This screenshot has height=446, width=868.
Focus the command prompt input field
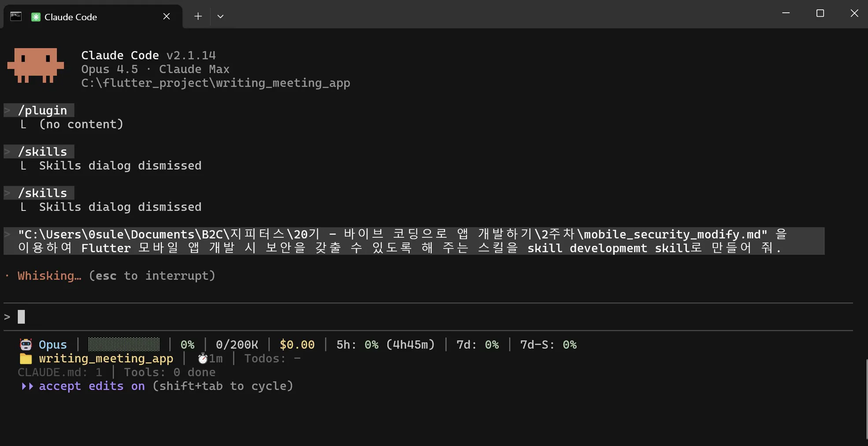point(428,317)
